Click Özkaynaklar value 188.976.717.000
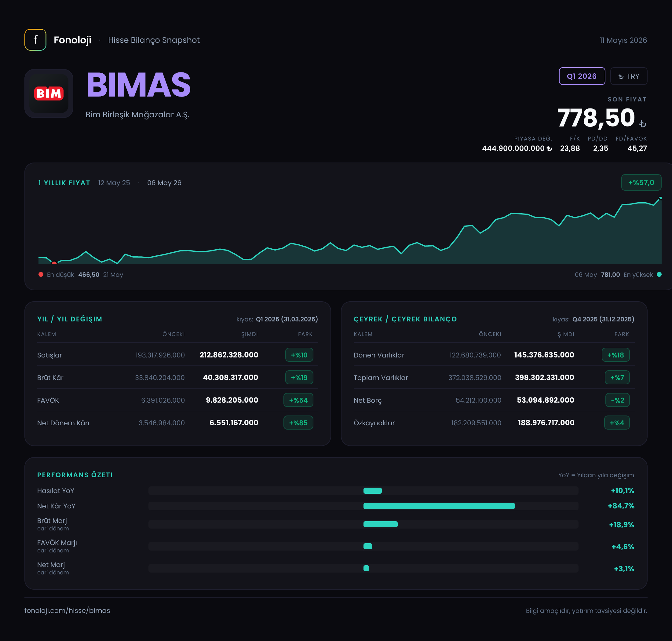Viewport: 672px width, 641px height. tap(546, 422)
